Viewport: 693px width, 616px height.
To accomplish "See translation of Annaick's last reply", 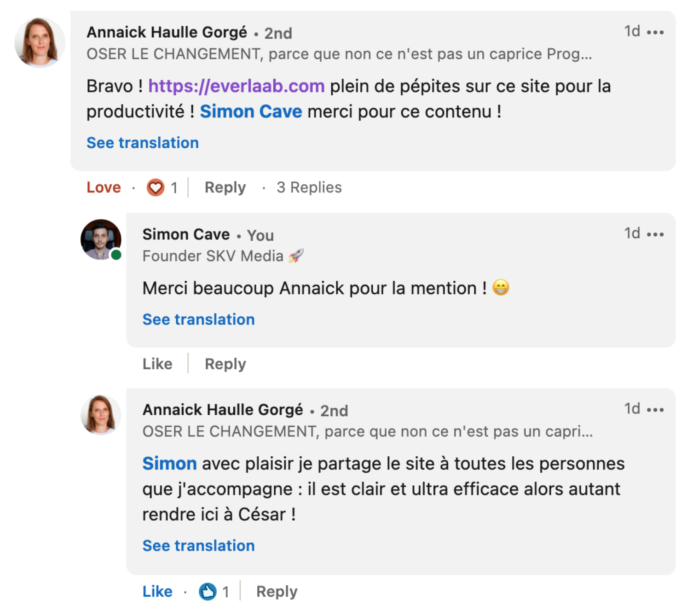I will (198, 546).
